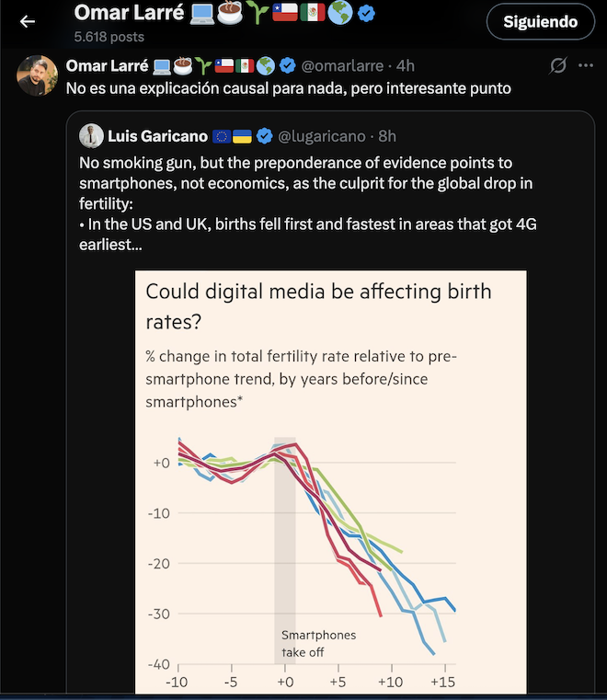607x700 pixels.
Task: Click the header title Omar Larré
Action: (129, 13)
